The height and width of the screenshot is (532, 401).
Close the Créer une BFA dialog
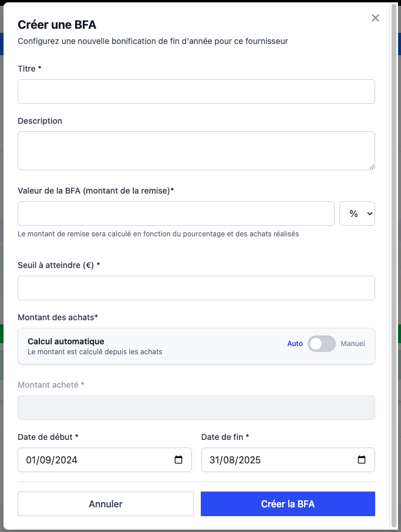click(375, 18)
